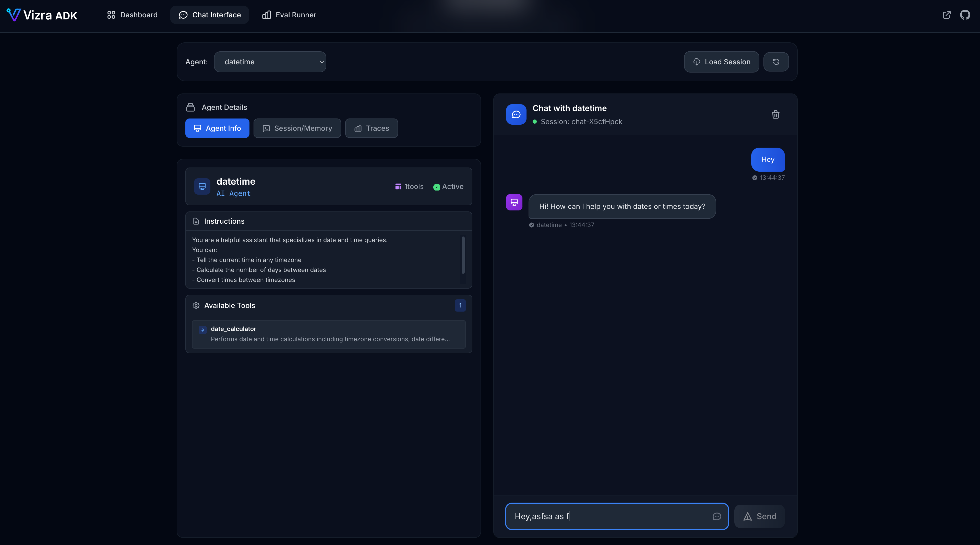Click the AI Agent label text

click(x=234, y=193)
